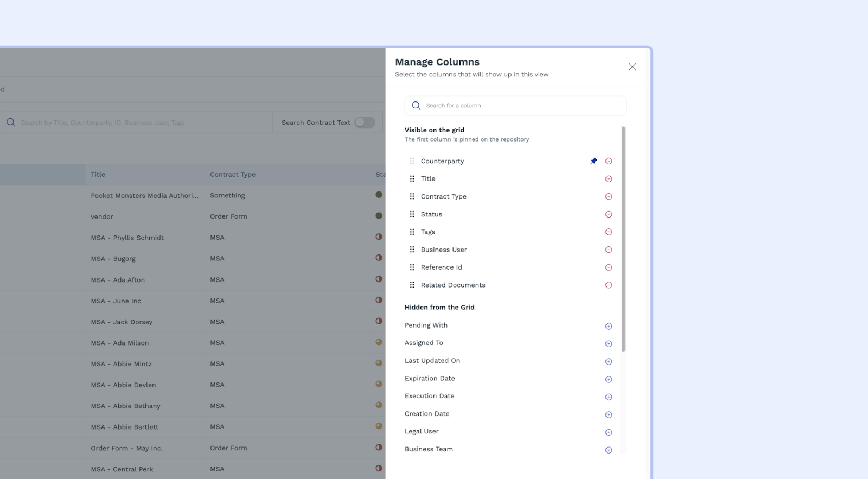
Task: Add the Last Updated On column
Action: 609,362
